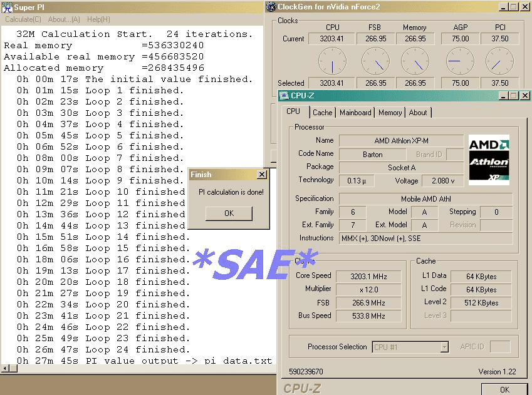Click the L1 Code value 64 KBytes

pos(481,290)
